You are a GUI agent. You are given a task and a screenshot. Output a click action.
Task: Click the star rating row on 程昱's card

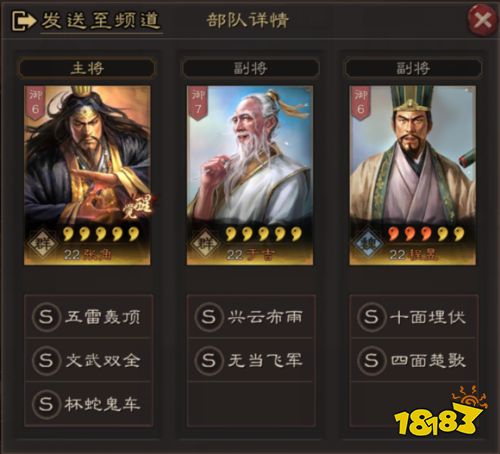pyautogui.click(x=426, y=233)
